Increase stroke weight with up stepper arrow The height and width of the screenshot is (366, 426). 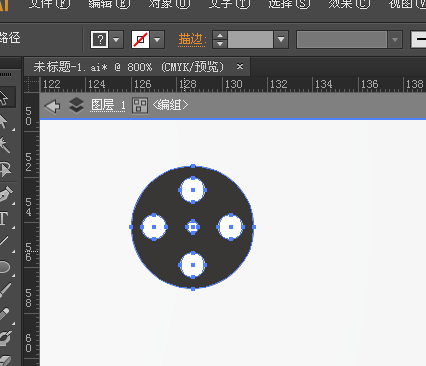[220, 35]
